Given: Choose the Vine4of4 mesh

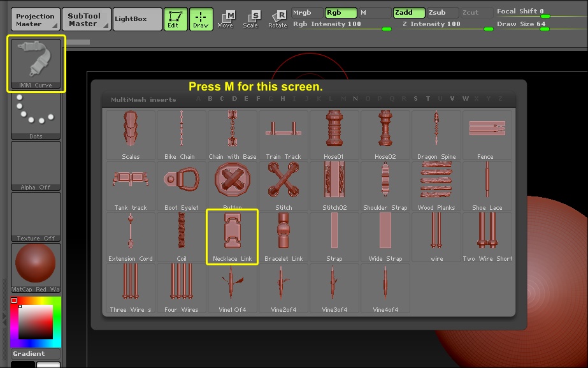Looking at the screenshot, I should [x=385, y=288].
